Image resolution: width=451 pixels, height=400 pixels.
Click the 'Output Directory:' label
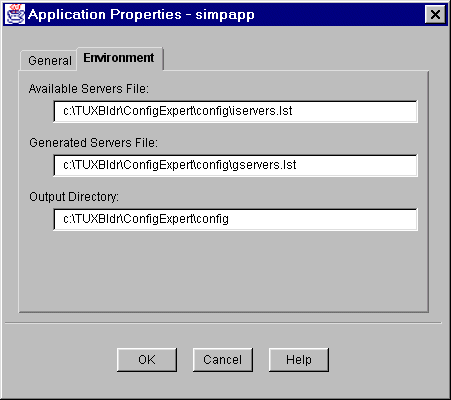tap(74, 197)
